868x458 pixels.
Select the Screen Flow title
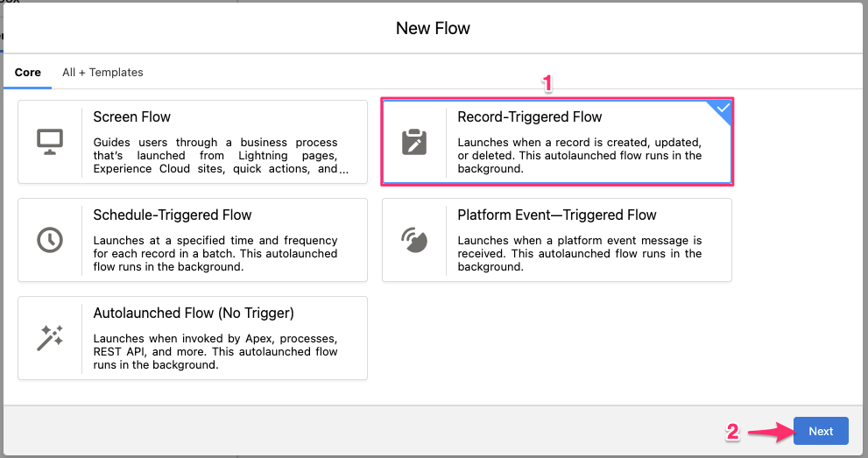tap(131, 116)
